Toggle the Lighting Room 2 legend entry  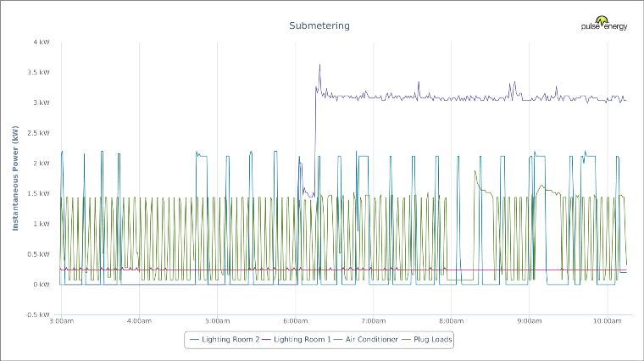225,339
